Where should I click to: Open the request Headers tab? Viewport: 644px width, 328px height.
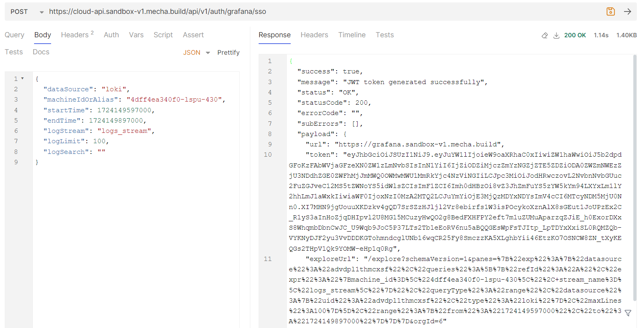click(77, 35)
